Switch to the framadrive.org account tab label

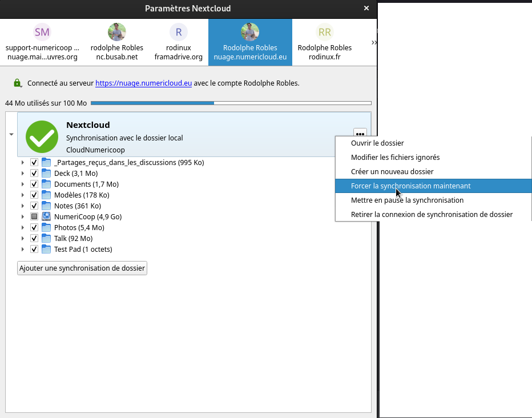pos(179,57)
